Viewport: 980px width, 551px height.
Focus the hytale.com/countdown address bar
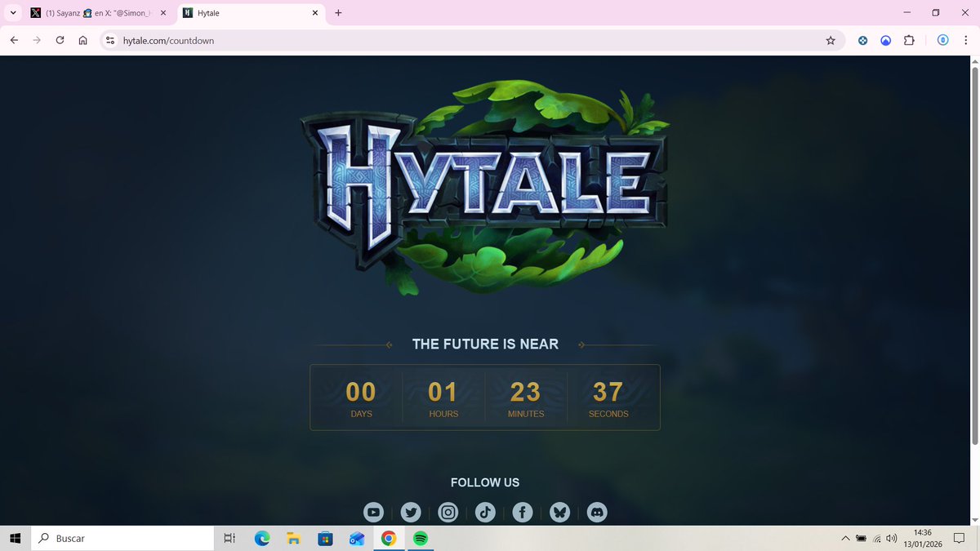[x=474, y=40]
